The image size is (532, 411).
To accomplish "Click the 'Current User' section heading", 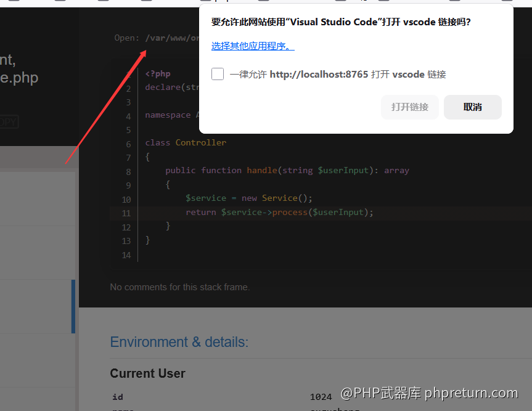I will click(147, 373).
